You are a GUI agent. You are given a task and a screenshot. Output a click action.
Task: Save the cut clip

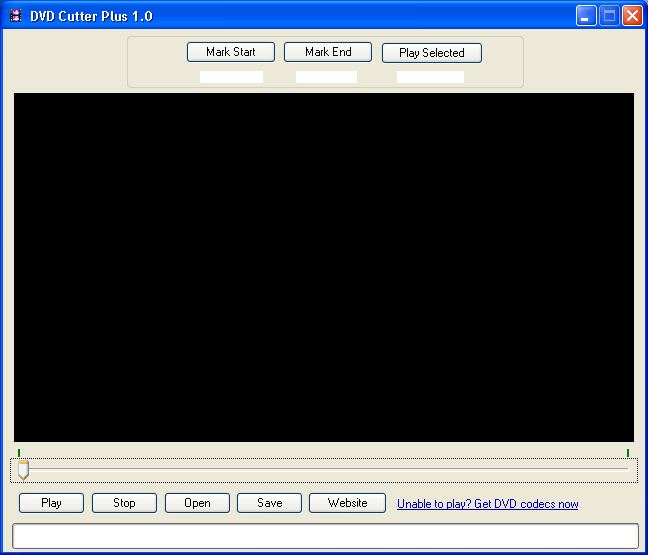(269, 503)
